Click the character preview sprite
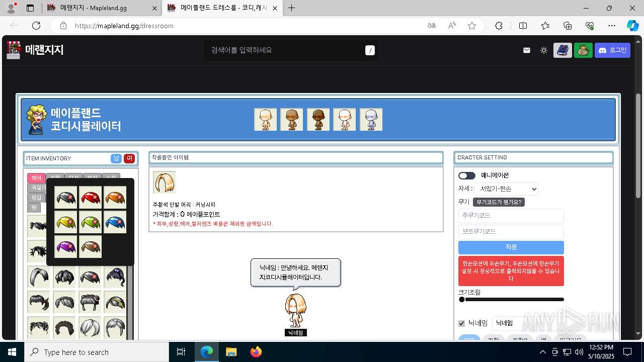Image resolution: width=644 pixels, height=362 pixels. [x=295, y=310]
